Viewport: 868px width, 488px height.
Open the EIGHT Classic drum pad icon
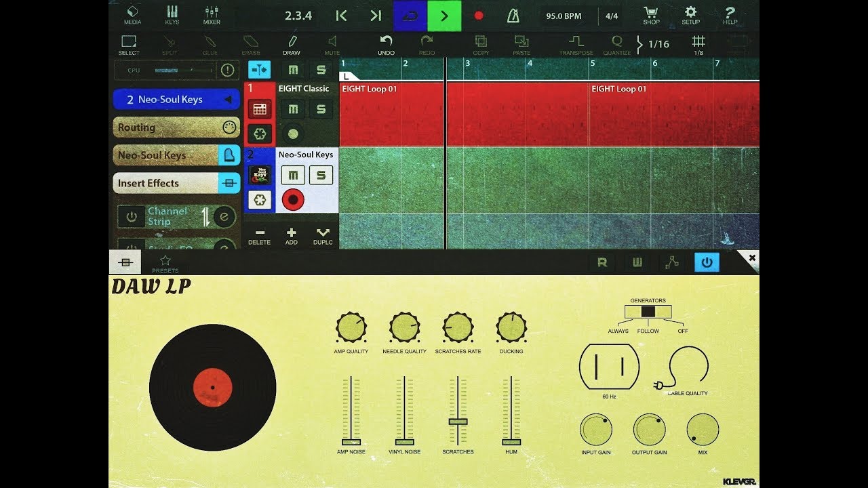click(x=260, y=109)
